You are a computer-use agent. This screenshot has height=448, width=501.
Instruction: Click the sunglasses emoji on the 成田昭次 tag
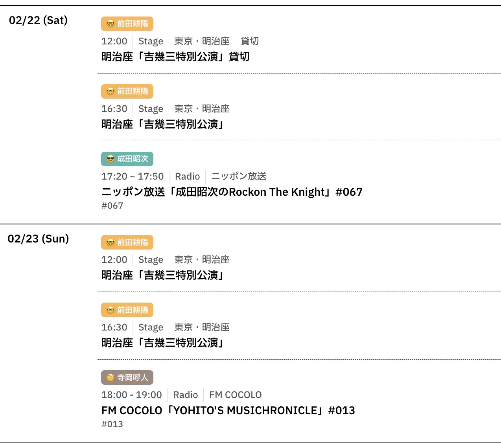pos(111,159)
